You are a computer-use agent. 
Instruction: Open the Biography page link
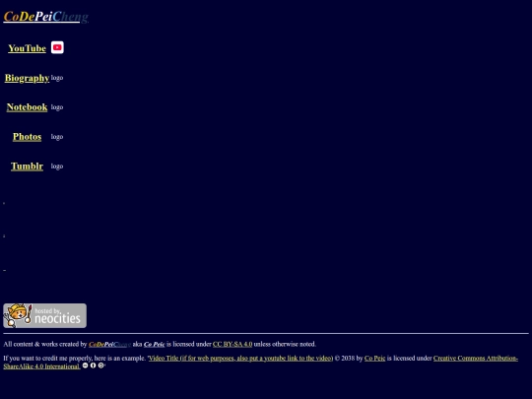coord(28,78)
